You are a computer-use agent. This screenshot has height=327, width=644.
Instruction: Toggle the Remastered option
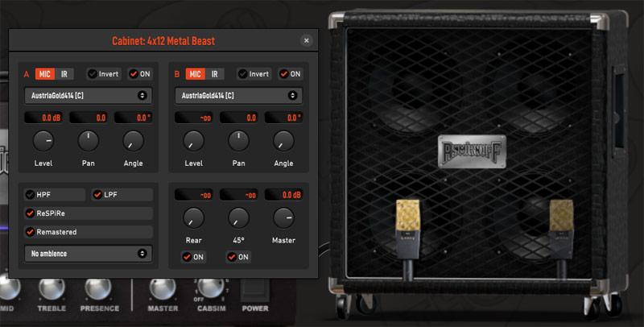click(x=31, y=232)
